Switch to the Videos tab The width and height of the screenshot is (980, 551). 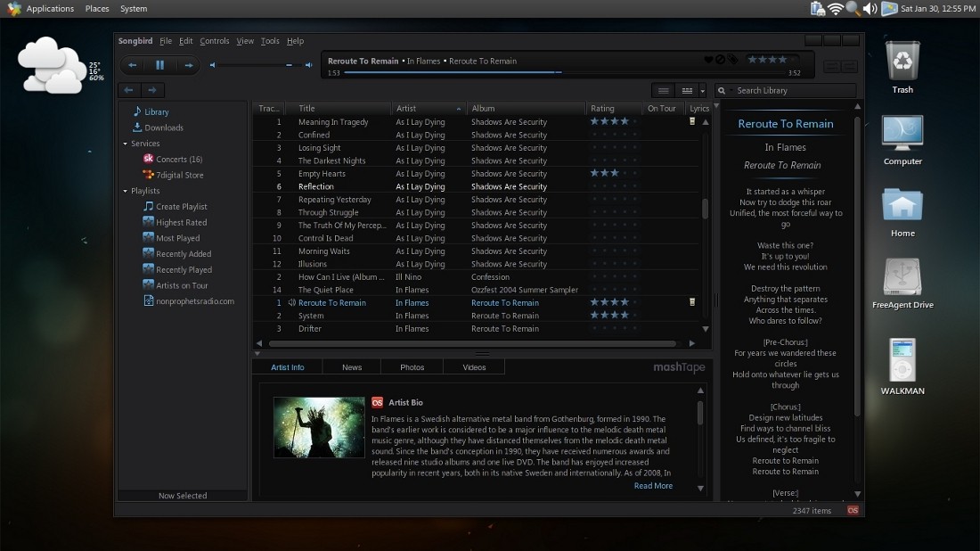click(474, 367)
